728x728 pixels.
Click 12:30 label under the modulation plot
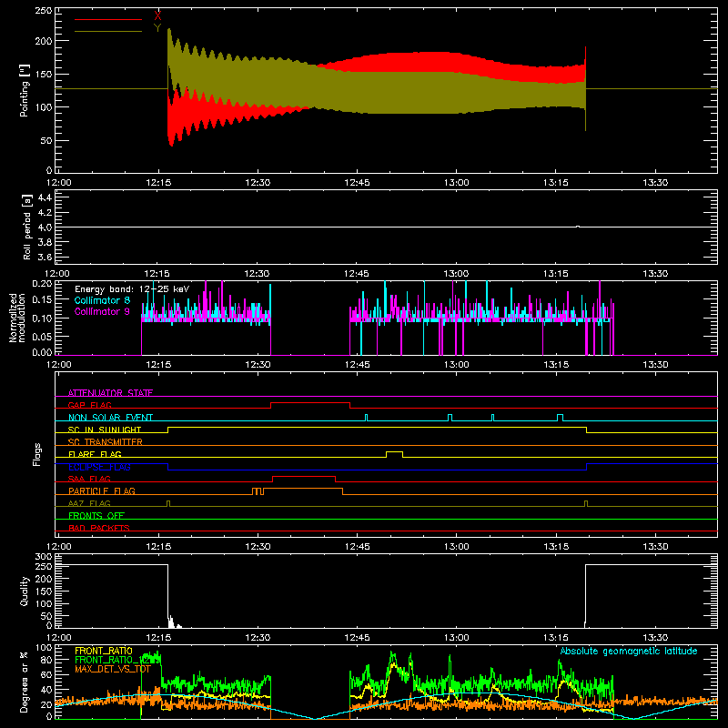258,365
